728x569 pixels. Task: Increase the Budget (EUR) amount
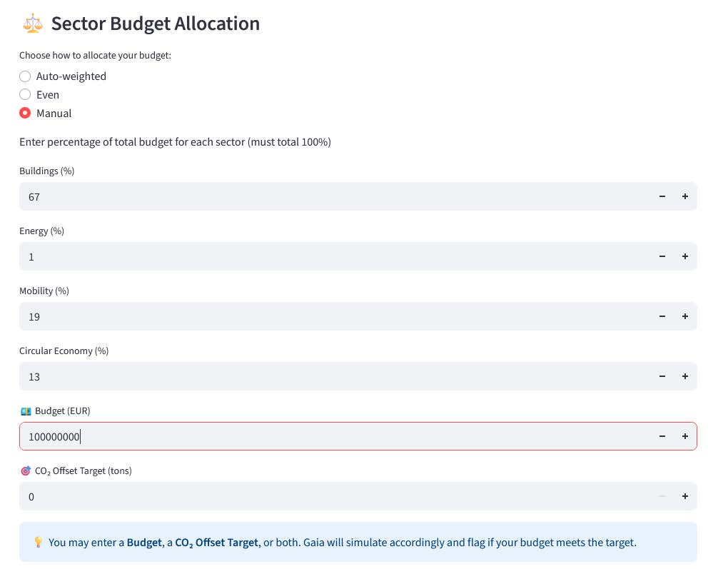tap(685, 436)
